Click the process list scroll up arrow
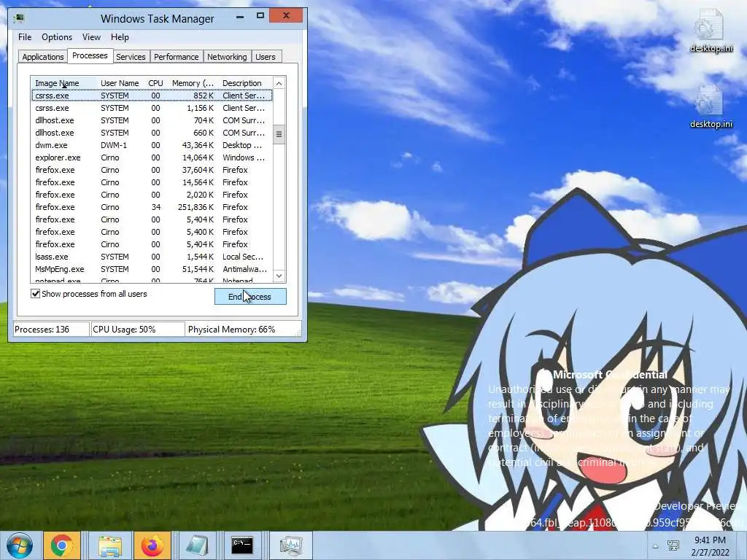This screenshot has width=747, height=560. (x=279, y=83)
